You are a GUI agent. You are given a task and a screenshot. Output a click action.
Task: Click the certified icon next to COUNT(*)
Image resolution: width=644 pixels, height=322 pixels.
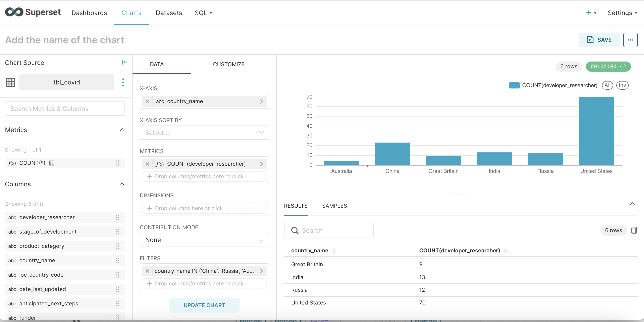(52, 163)
